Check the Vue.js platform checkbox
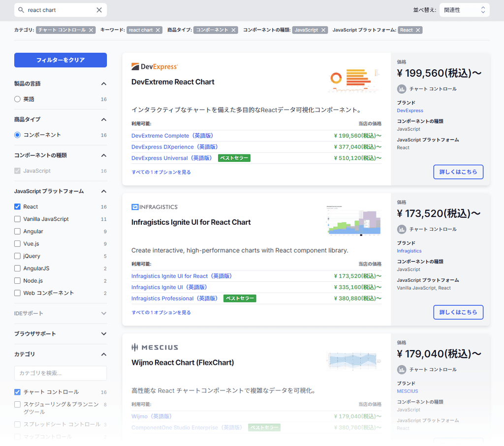504x446 pixels. 17,244
